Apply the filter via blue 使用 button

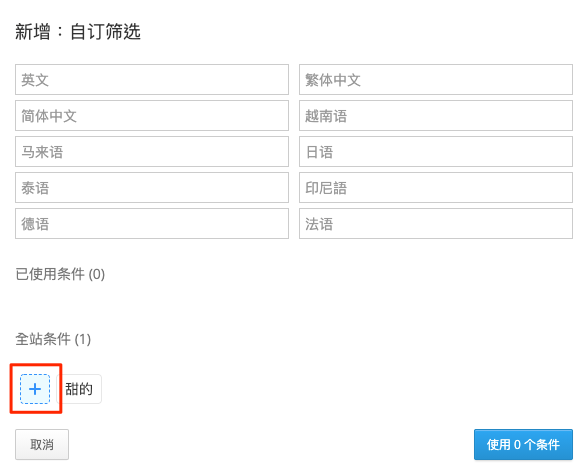pos(523,444)
